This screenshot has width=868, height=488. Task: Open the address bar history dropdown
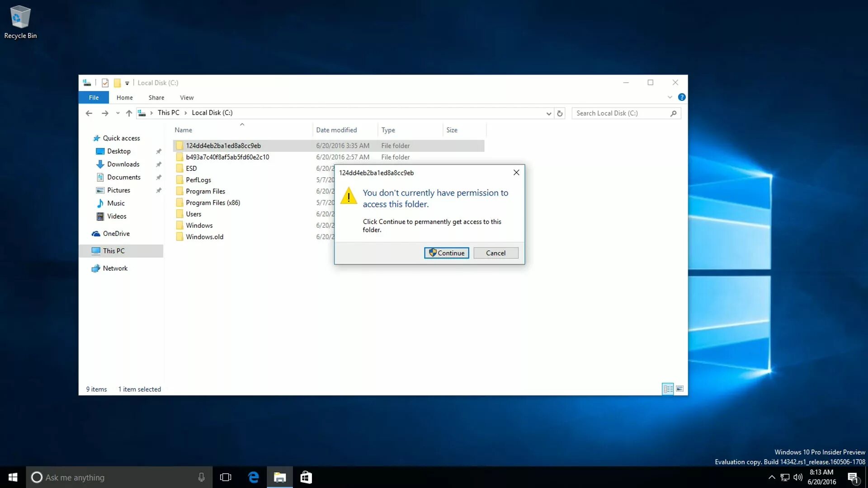[x=548, y=113]
